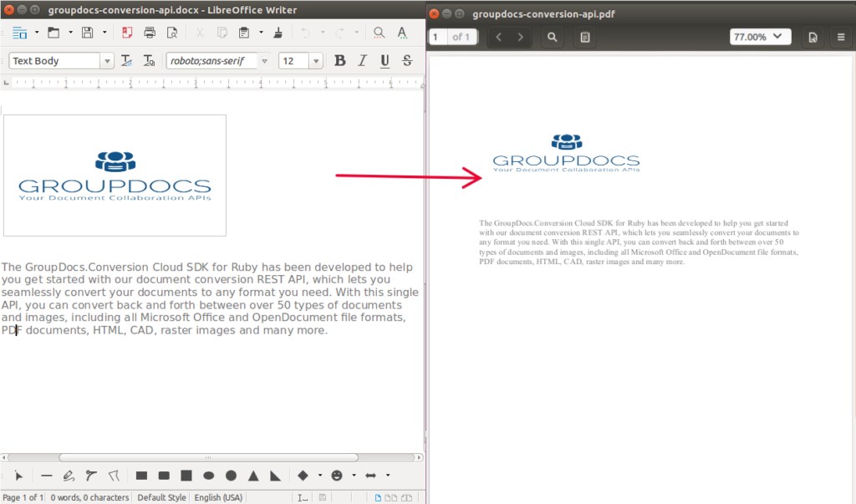Expand the font size 12 dropdown
This screenshot has width=856, height=504.
[x=315, y=61]
